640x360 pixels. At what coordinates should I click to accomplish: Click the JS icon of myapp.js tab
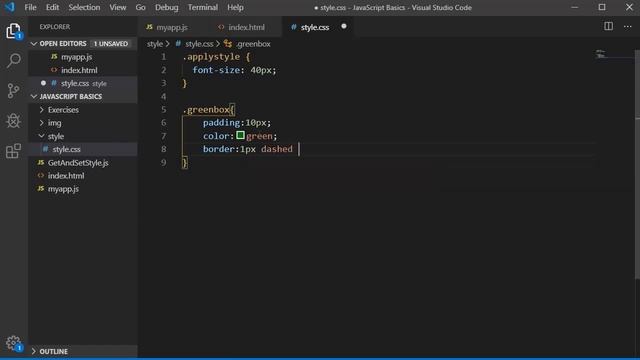coord(149,27)
